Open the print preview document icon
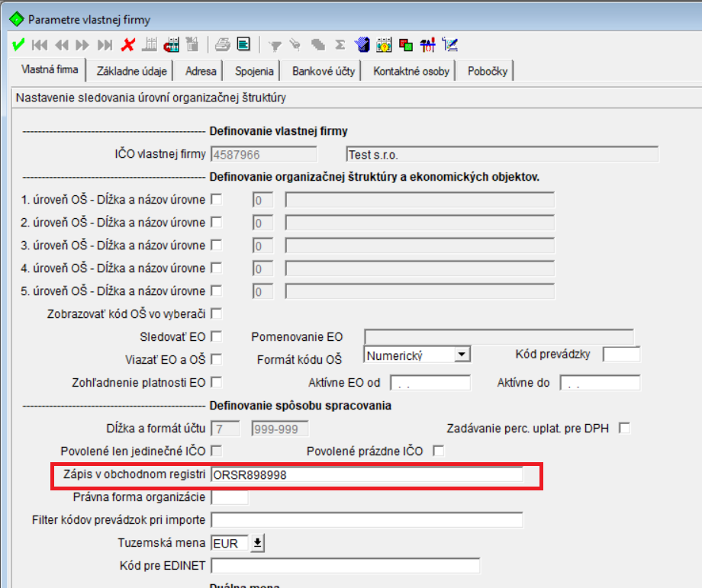 [243, 44]
